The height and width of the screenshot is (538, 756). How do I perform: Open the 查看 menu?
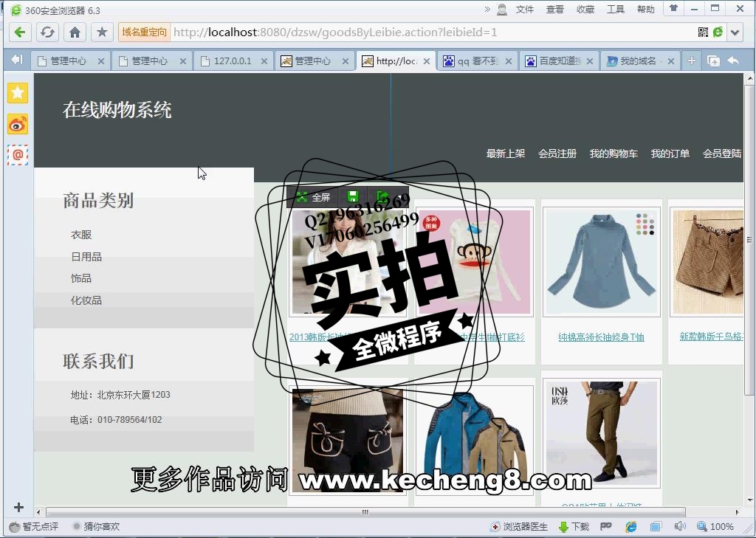tap(555, 9)
